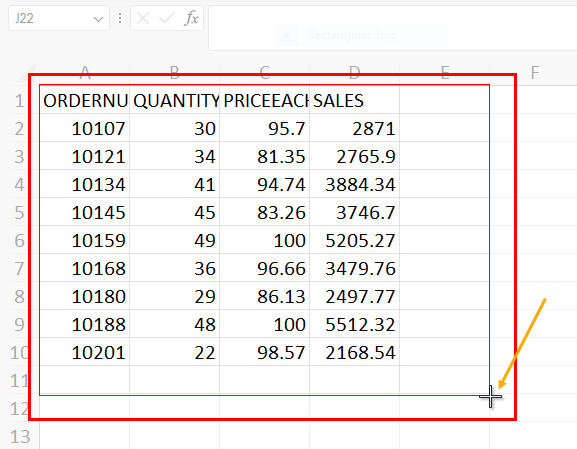Select column D header

coord(355,73)
